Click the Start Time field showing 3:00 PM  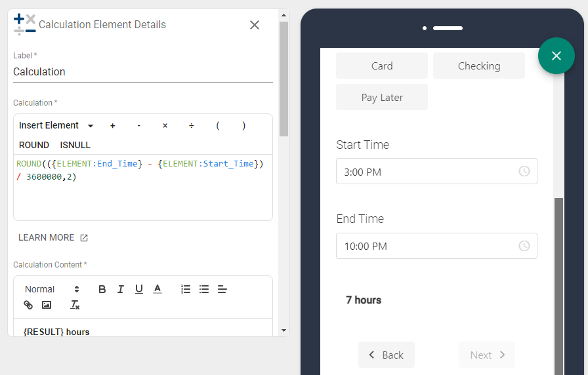[x=436, y=172]
